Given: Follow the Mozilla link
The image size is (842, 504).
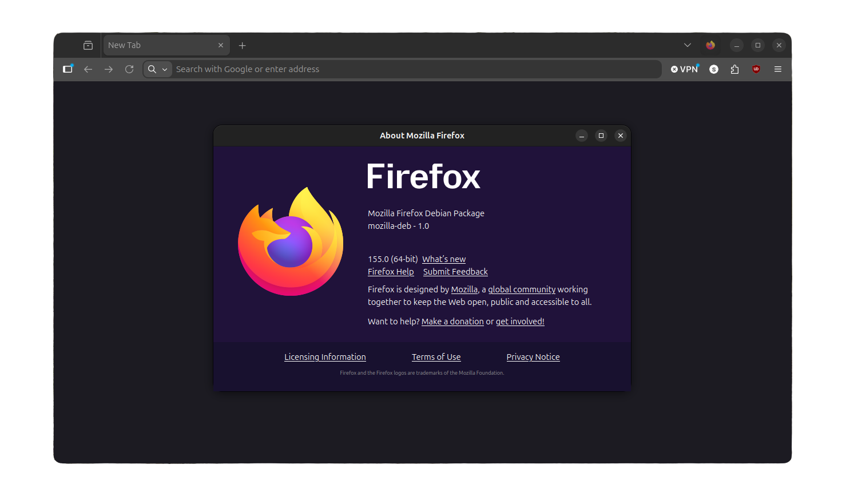Looking at the screenshot, I should click(x=464, y=289).
